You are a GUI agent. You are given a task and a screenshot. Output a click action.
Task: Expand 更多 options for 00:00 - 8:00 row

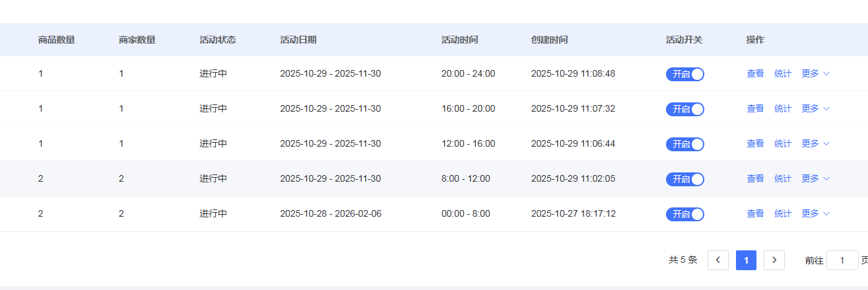815,214
